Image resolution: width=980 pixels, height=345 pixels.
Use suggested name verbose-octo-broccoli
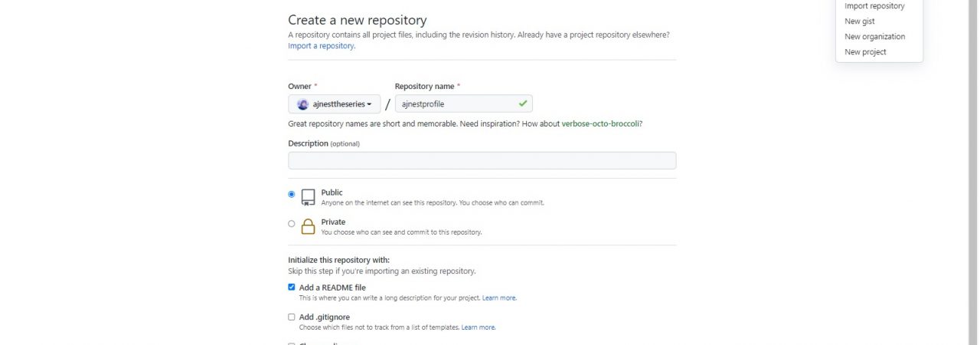[600, 123]
